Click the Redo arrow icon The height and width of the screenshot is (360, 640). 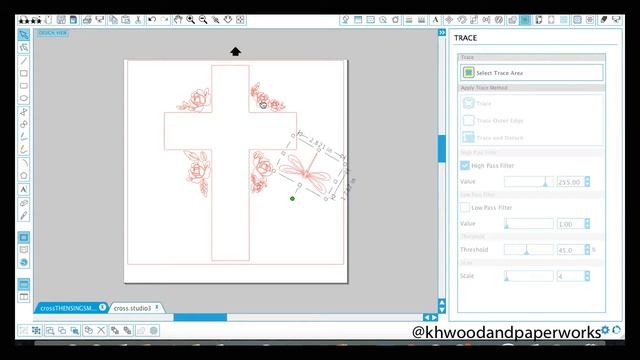(164, 20)
